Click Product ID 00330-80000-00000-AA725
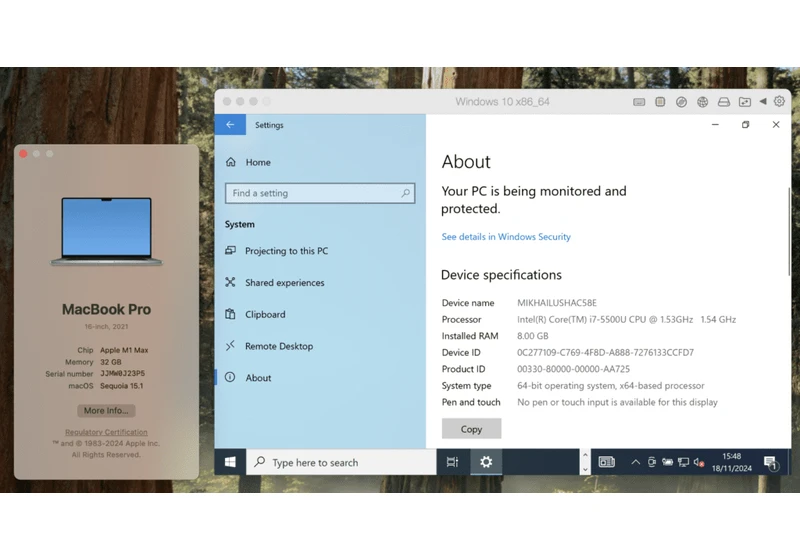Image resolution: width=800 pixels, height=560 pixels. coord(573,369)
